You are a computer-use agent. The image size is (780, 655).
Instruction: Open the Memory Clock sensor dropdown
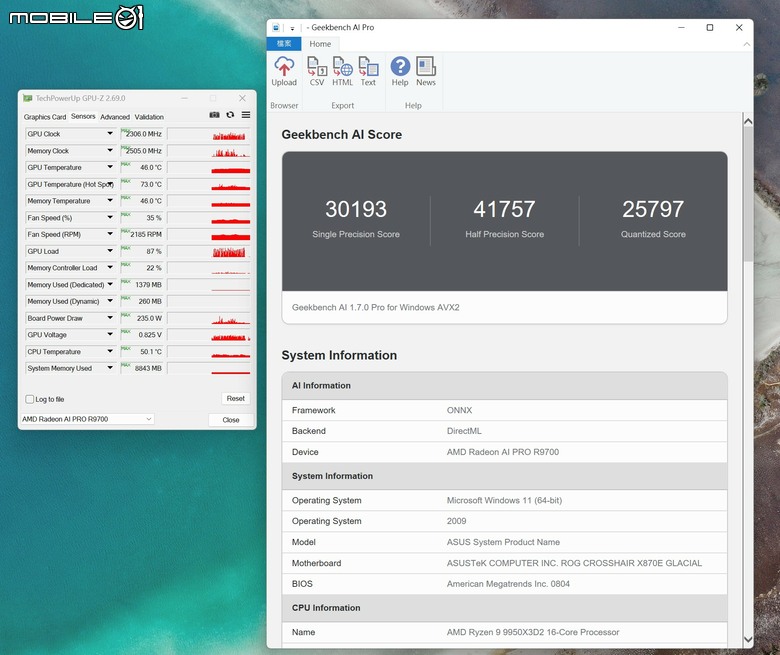tap(110, 151)
